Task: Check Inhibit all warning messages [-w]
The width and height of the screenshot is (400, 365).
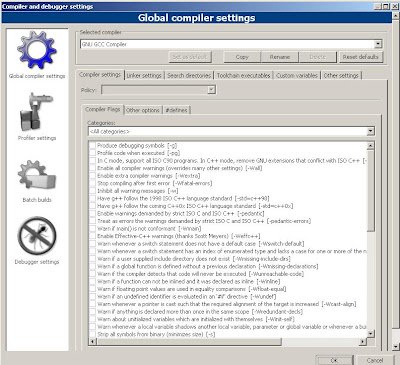Action: (x=92, y=191)
